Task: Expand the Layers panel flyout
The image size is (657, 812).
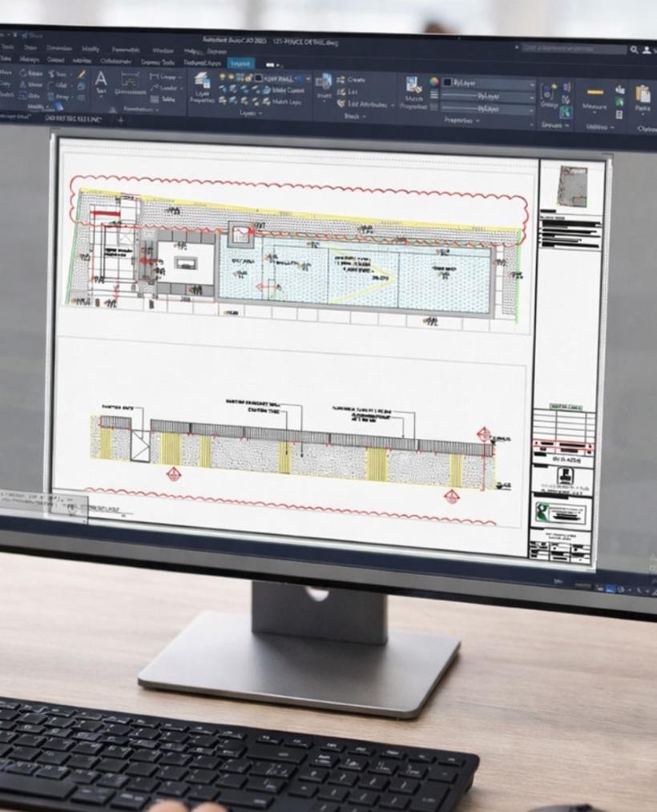Action: coord(258,112)
